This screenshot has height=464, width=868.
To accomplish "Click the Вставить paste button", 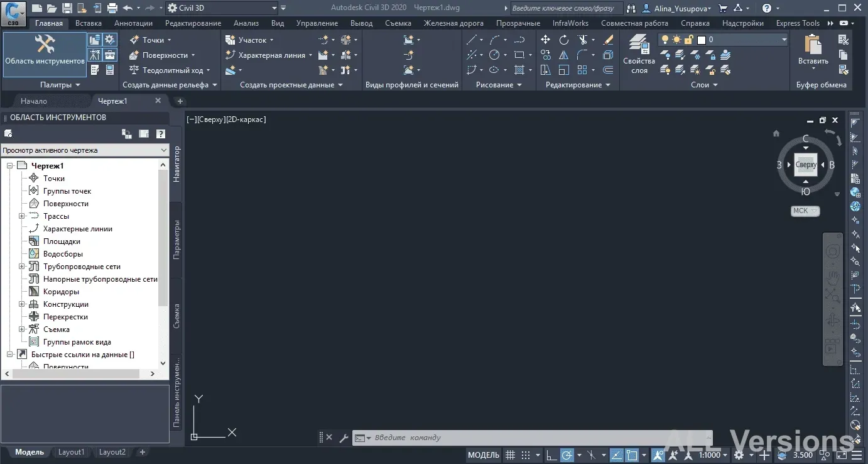I will [x=813, y=53].
